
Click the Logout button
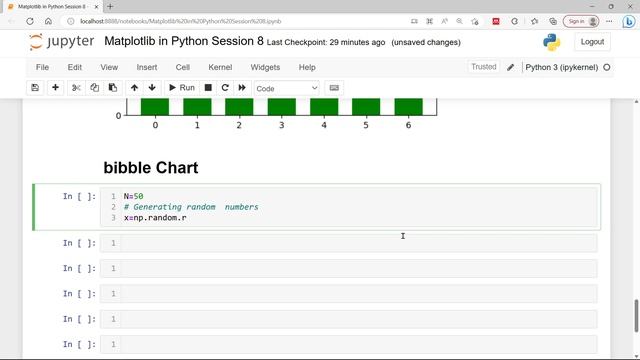tap(592, 42)
